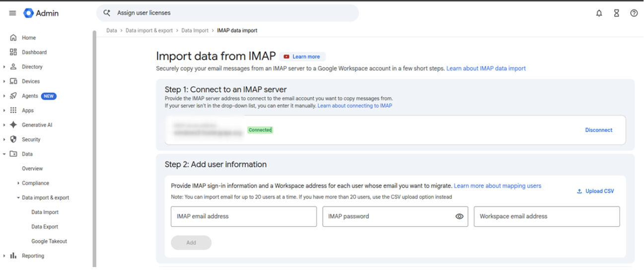Click the Dashboard grid icon
The height and width of the screenshot is (271, 644).
(13, 52)
